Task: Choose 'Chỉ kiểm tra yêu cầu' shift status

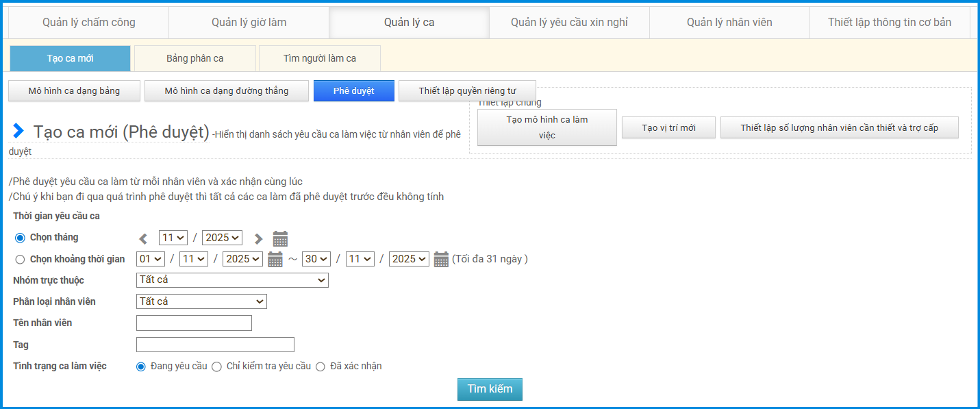Action: [x=216, y=367]
